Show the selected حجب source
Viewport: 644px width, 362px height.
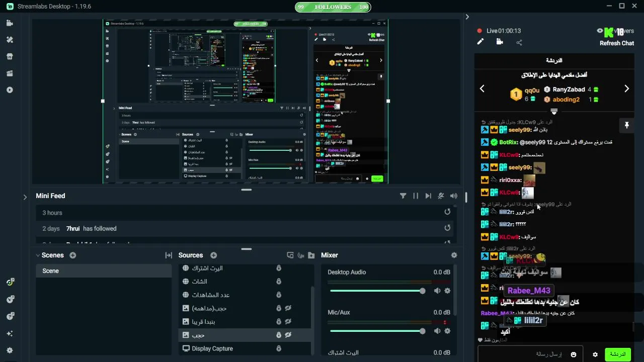click(288, 335)
